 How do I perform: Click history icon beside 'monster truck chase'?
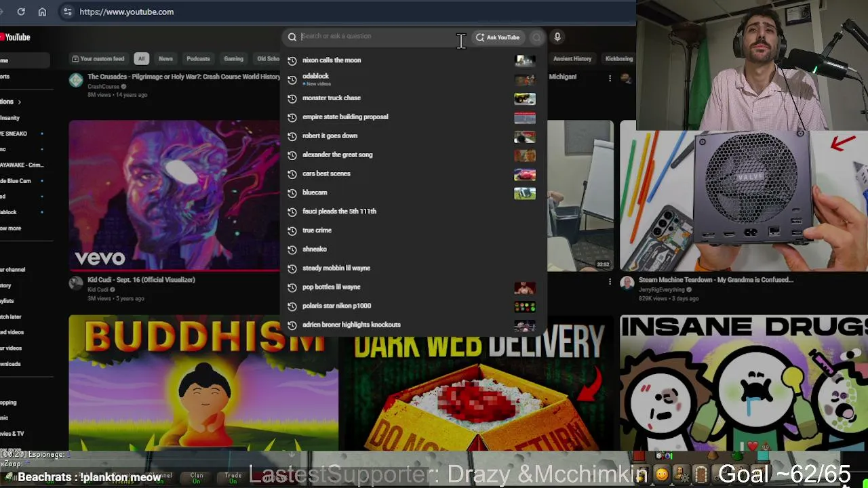click(292, 98)
